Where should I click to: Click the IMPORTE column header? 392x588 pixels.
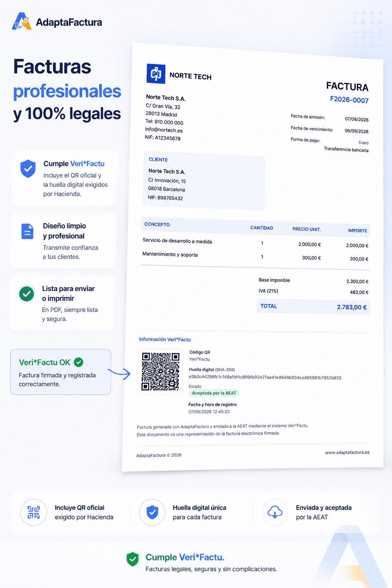(358, 231)
